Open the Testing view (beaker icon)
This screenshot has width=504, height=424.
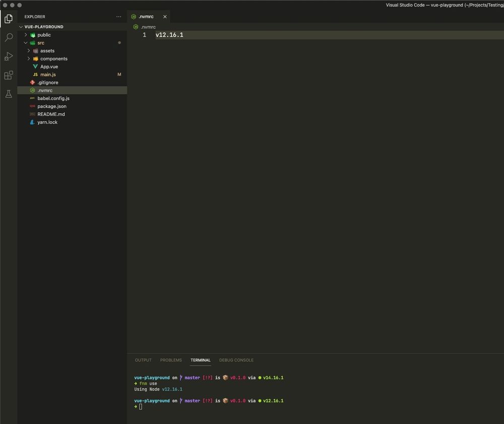[8, 94]
